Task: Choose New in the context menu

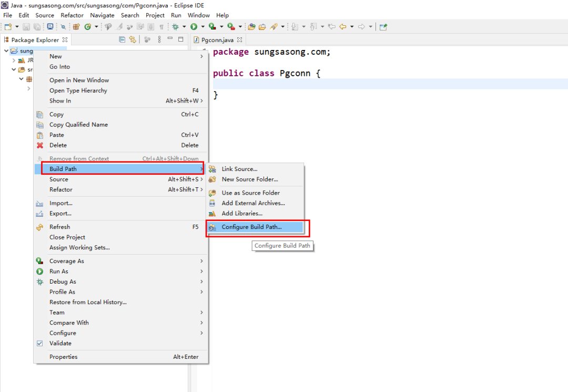Action: [x=121, y=56]
